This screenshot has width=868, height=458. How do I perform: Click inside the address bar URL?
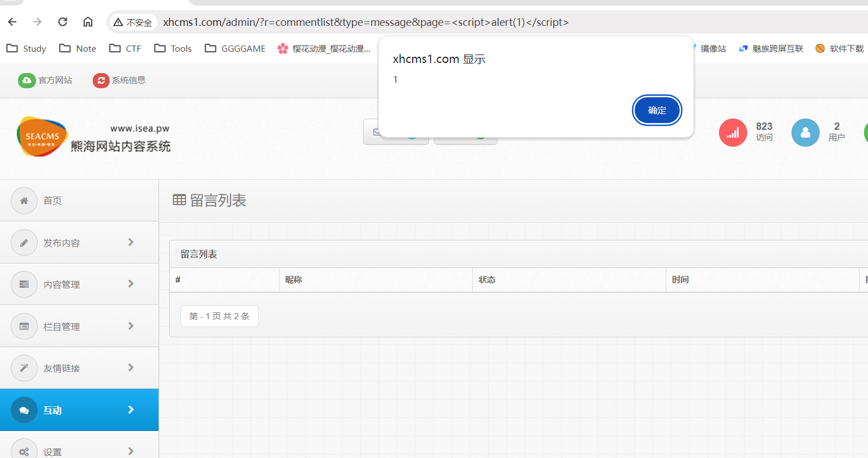click(365, 22)
